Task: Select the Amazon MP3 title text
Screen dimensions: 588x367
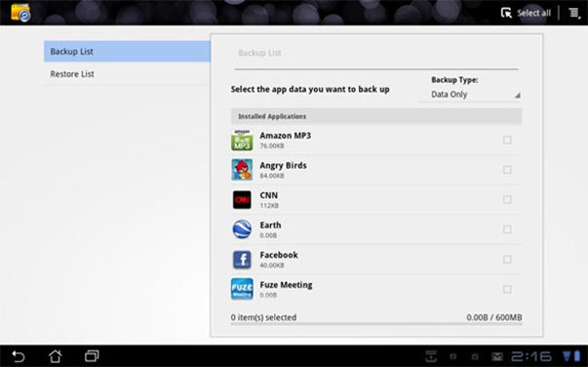Action: pos(286,136)
